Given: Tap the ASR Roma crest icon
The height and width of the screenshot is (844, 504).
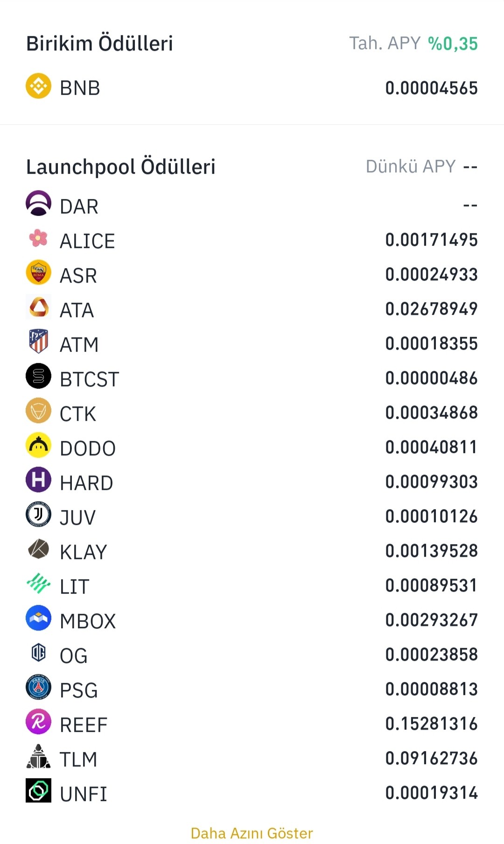Looking at the screenshot, I should click(38, 272).
